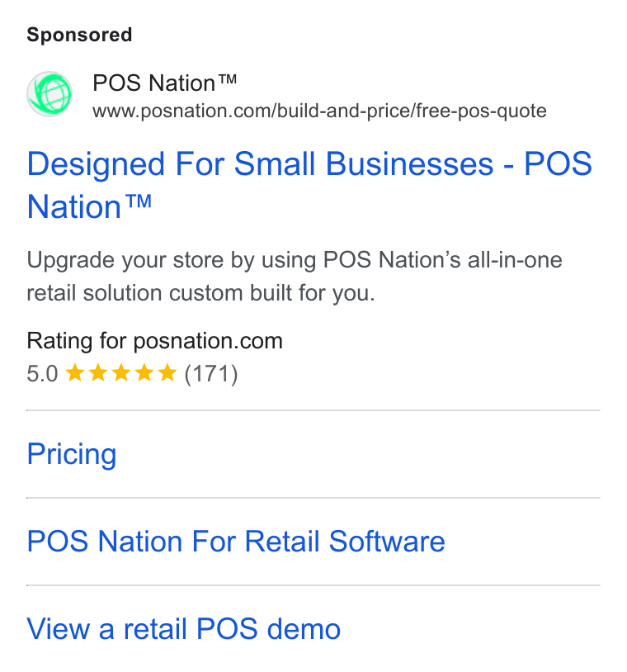Click the Sponsored label
Image resolution: width=627 pixels, height=672 pixels.
click(79, 35)
